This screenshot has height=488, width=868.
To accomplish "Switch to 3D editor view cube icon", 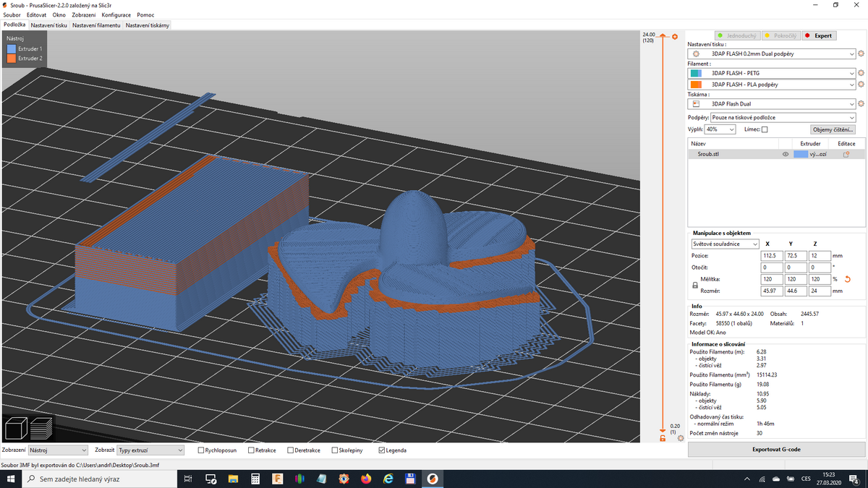I will (17, 428).
